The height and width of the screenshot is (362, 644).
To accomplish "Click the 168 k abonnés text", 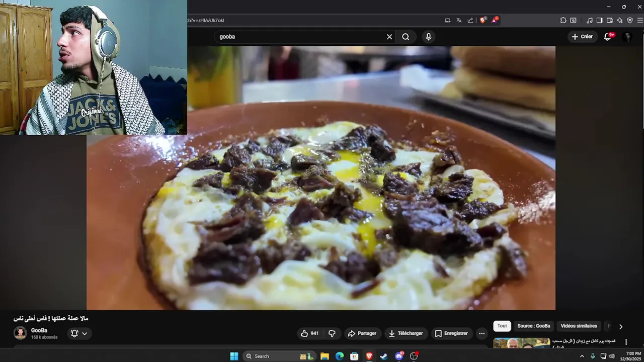I will [x=44, y=337].
